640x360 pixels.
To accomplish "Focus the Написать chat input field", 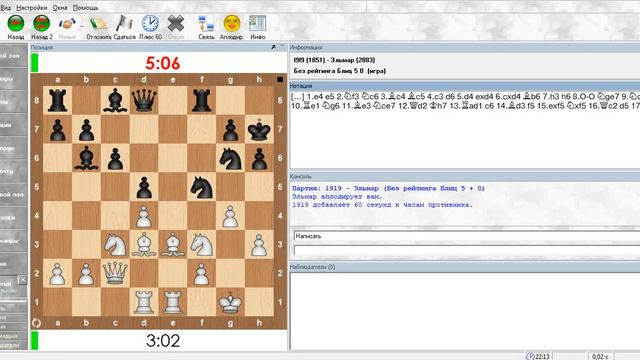I will point(467,236).
